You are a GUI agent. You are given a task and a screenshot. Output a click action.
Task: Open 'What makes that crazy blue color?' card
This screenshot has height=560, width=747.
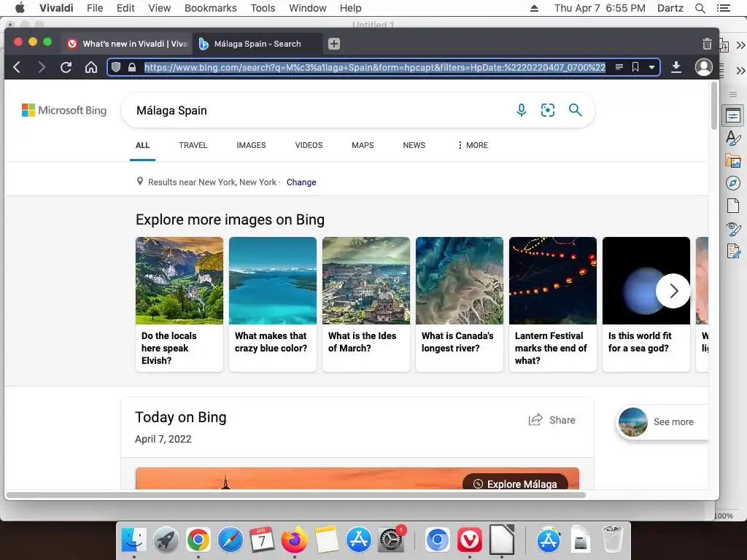click(273, 304)
